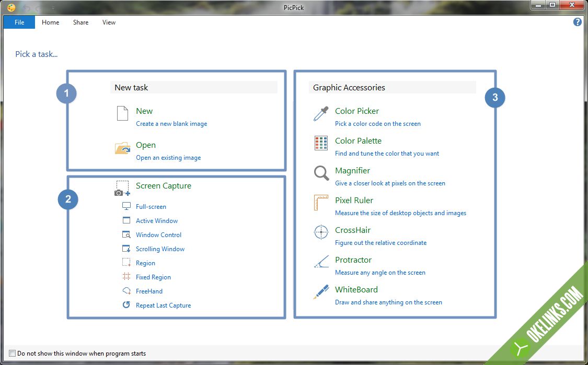The image size is (588, 365).
Task: Launch Color Picker link
Action: pos(357,111)
